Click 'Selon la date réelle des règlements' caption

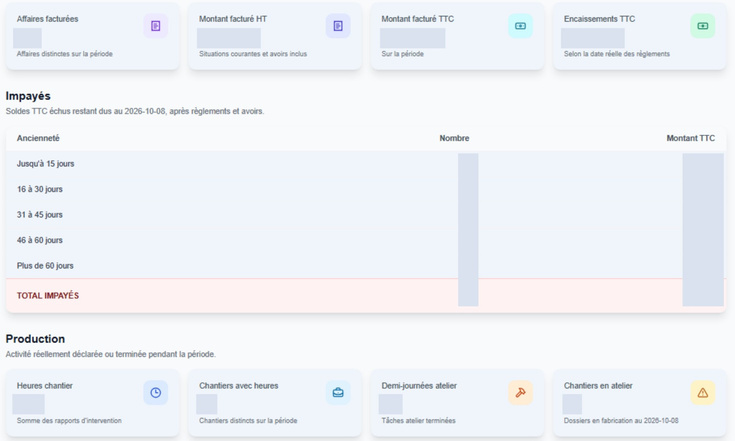[617, 54]
